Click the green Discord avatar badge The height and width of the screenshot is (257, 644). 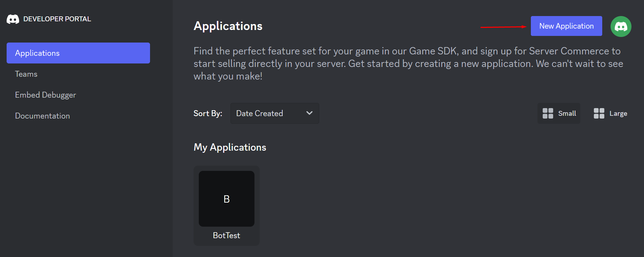tap(621, 26)
